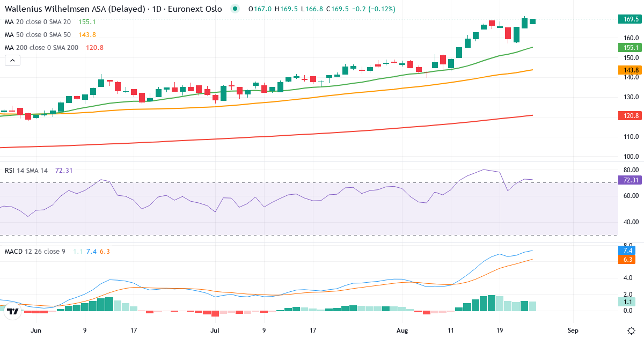Click the green market status dot
Screen dimensions: 644x338
235,9
